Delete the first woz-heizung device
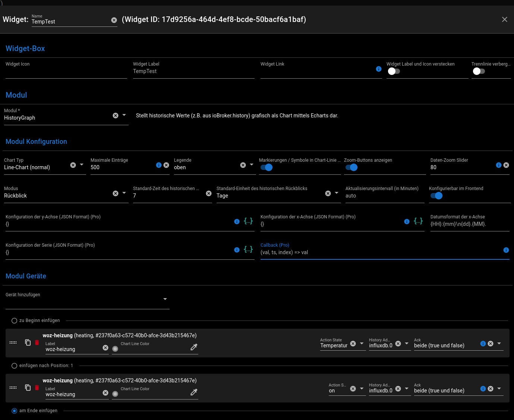This screenshot has height=420, width=514. pos(37,342)
